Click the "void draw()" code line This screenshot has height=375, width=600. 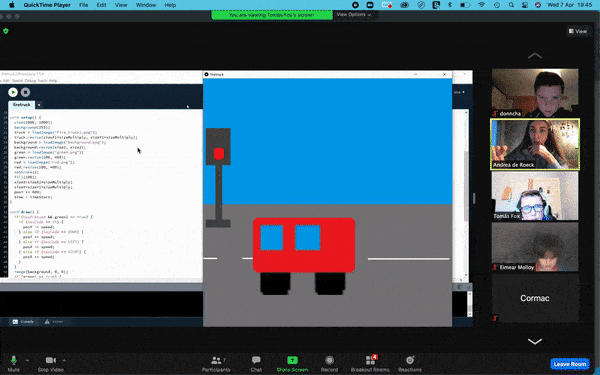pos(24,212)
